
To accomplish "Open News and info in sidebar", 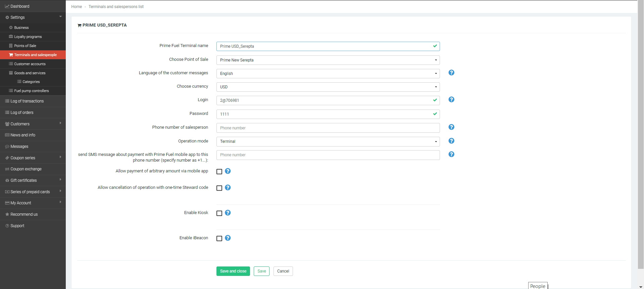I will pos(33,135).
